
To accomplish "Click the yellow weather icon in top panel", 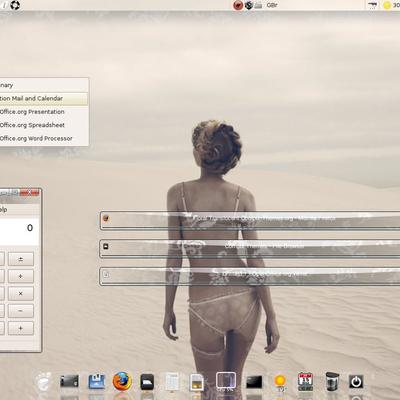I will (387, 5).
